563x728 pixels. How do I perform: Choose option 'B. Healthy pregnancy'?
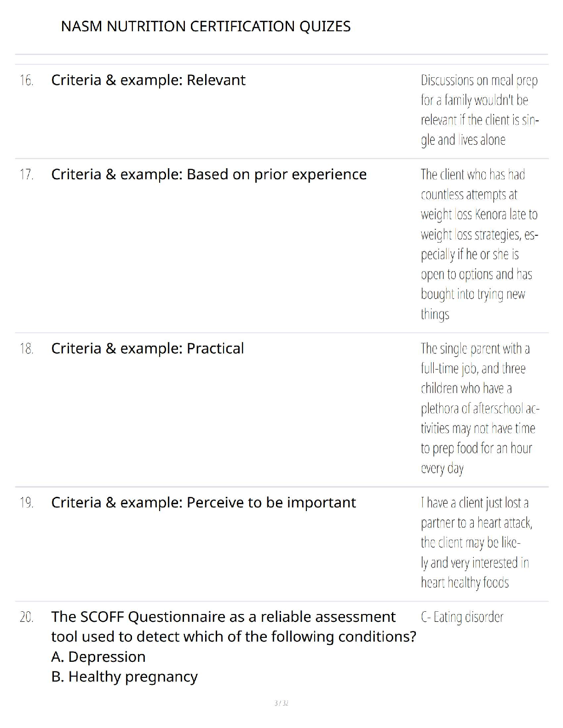tap(124, 677)
